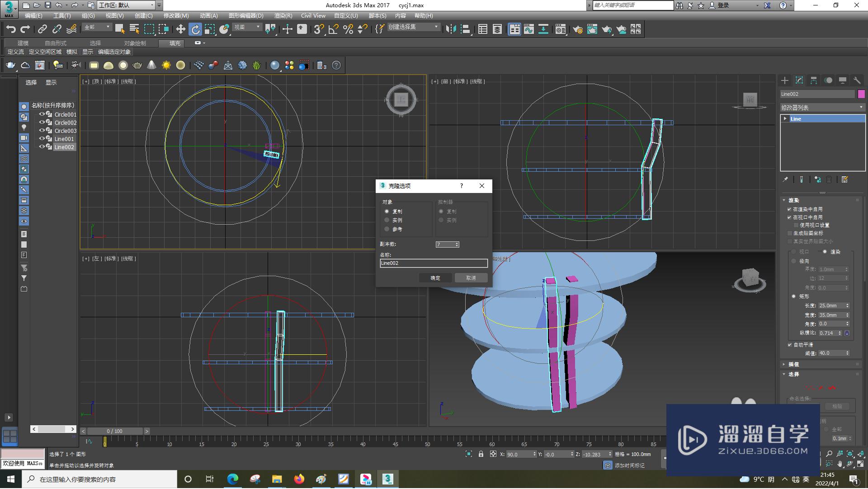Viewport: 868px width, 489px height.
Task: Switch to the Create command panel
Action: coord(785,80)
